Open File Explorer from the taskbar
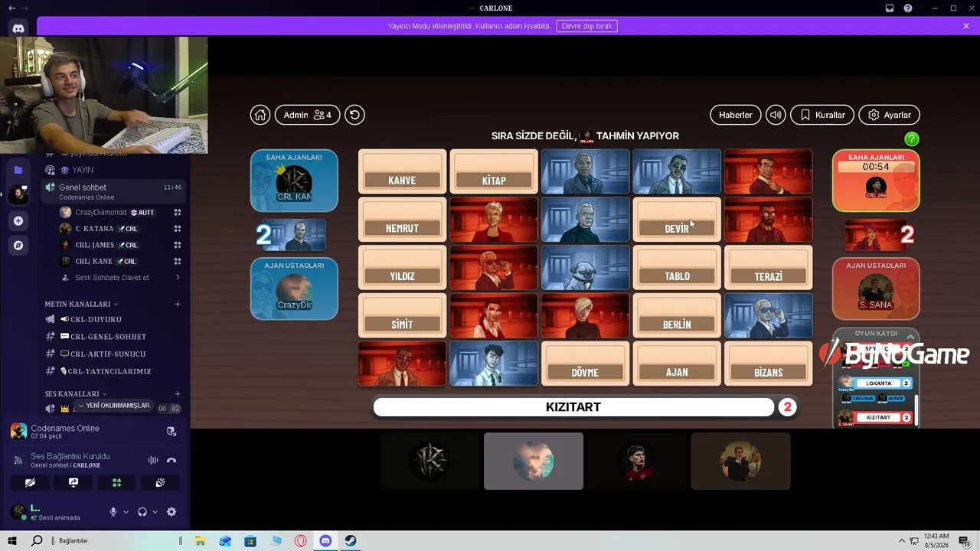This screenshot has height=551, width=980. point(201,541)
